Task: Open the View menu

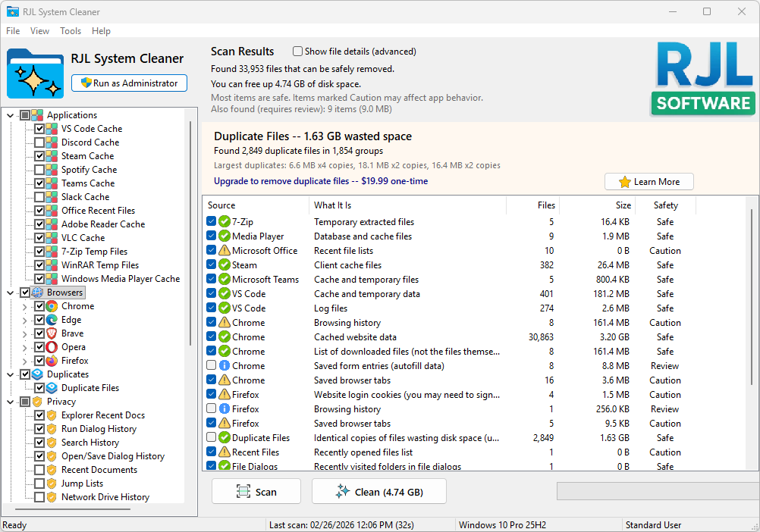Action: click(39, 31)
